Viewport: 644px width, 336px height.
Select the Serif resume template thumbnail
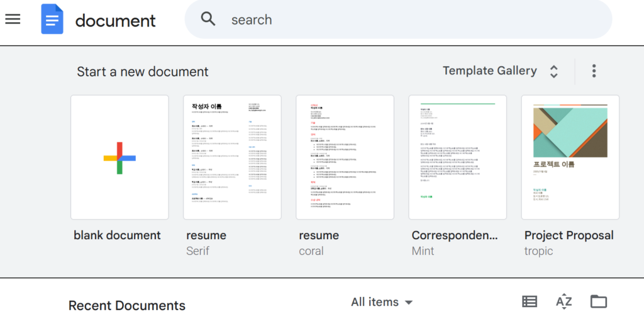(x=232, y=157)
